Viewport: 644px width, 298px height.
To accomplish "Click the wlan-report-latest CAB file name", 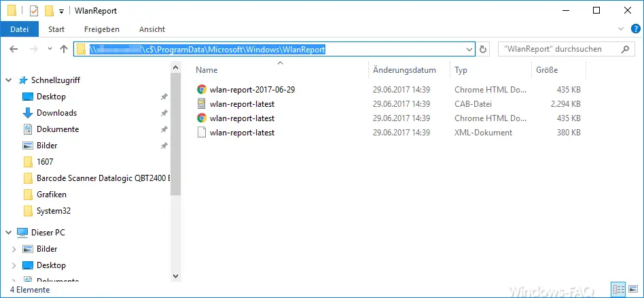I will 242,103.
